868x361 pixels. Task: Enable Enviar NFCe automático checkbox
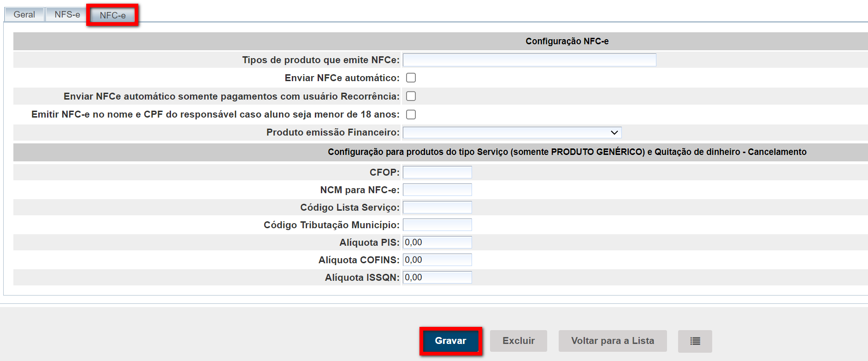coord(411,78)
